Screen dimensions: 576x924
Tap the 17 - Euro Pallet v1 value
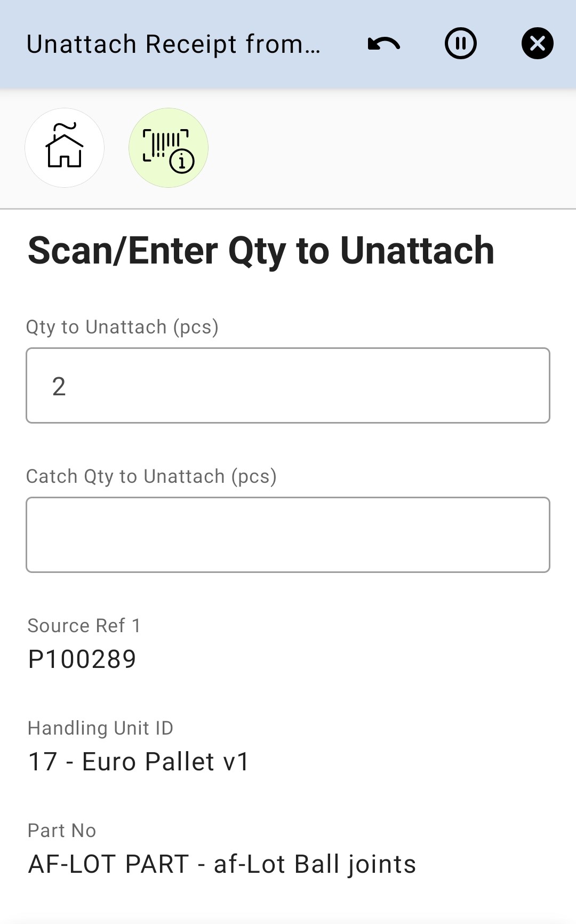tap(139, 762)
